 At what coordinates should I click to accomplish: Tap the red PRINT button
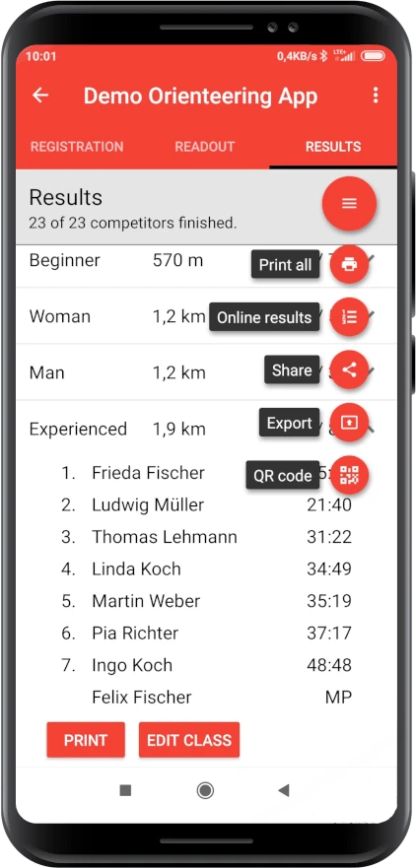[x=86, y=740]
